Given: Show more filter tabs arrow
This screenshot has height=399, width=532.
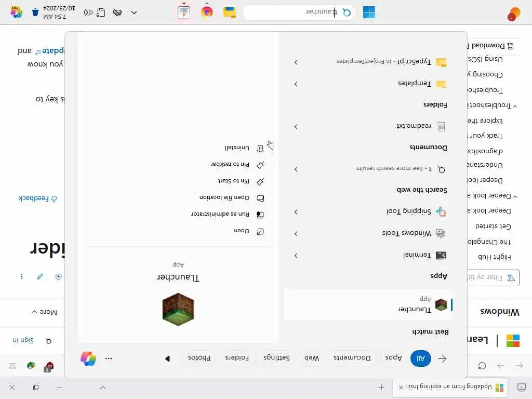Looking at the screenshot, I should point(167,358).
